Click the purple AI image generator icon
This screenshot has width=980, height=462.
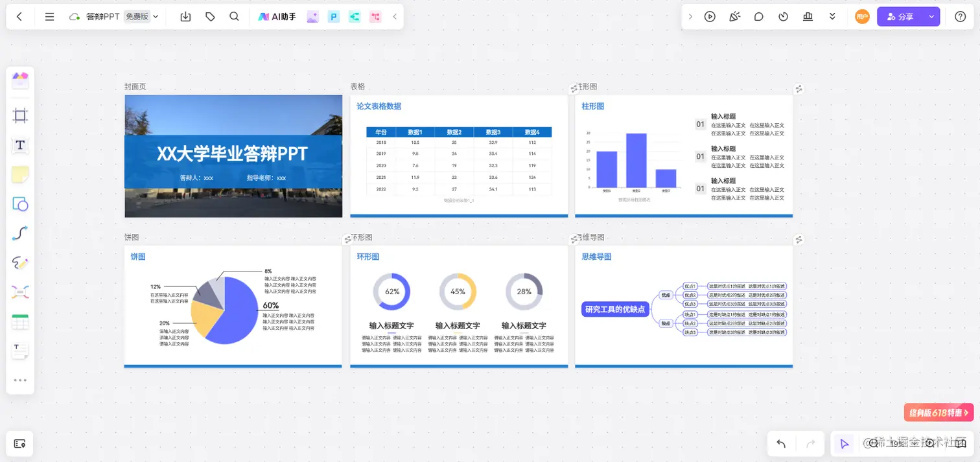pyautogui.click(x=313, y=17)
